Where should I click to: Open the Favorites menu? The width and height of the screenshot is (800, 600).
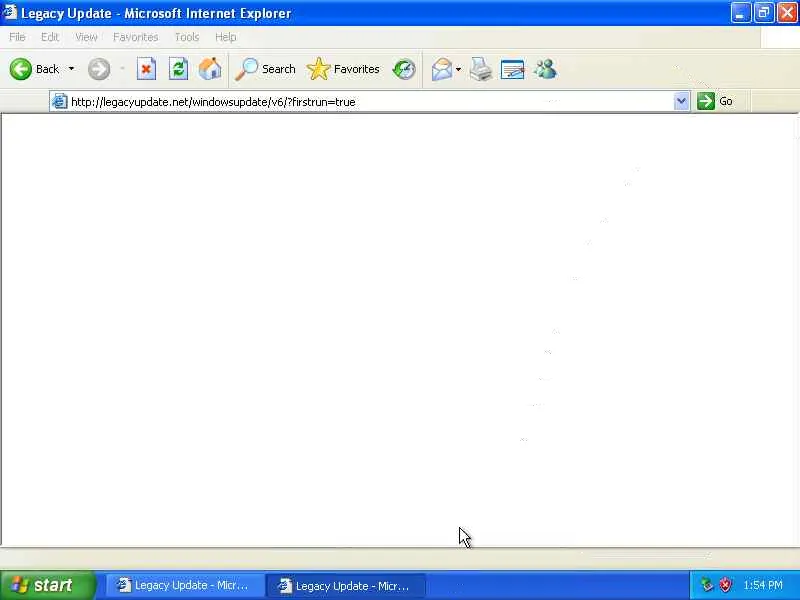tap(135, 37)
